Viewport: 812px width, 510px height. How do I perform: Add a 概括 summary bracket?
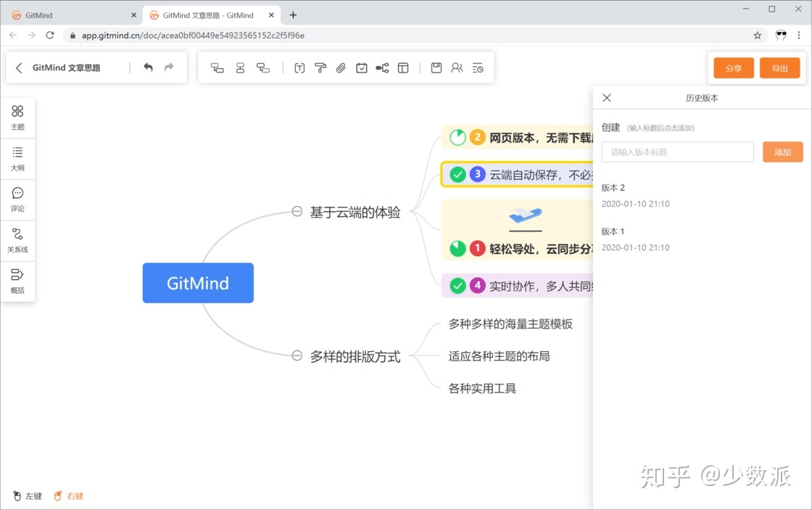pyautogui.click(x=17, y=280)
